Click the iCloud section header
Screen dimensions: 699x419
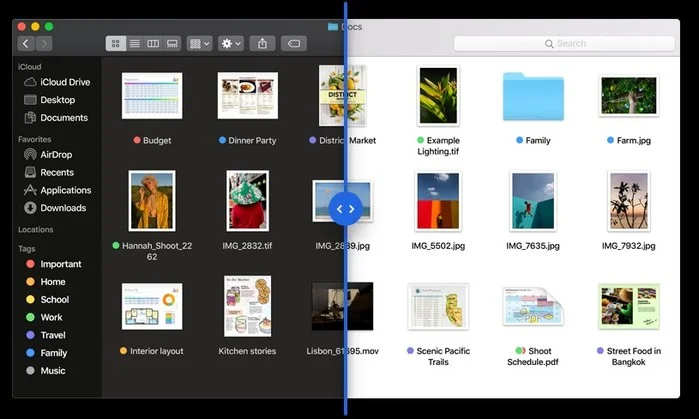(30, 66)
